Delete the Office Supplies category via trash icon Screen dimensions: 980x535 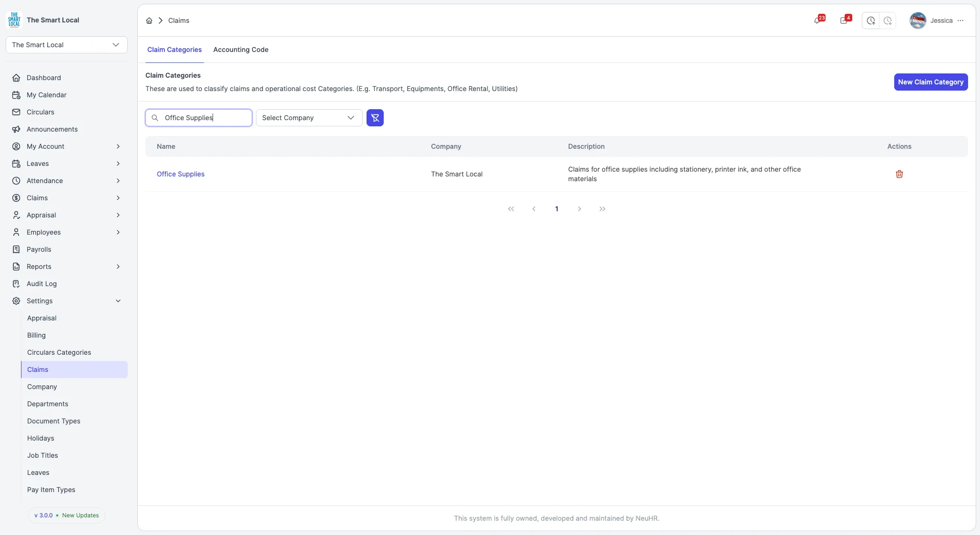[899, 174]
